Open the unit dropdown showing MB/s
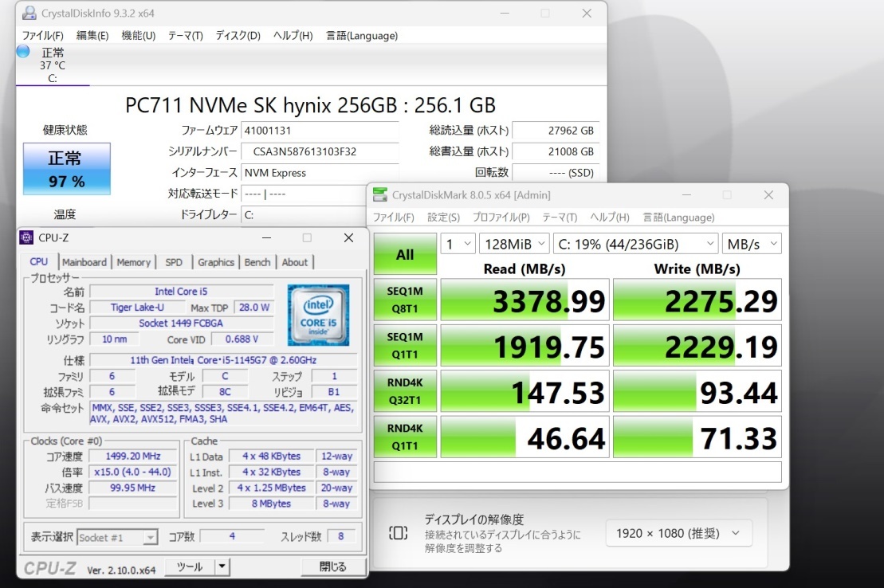 coord(752,244)
